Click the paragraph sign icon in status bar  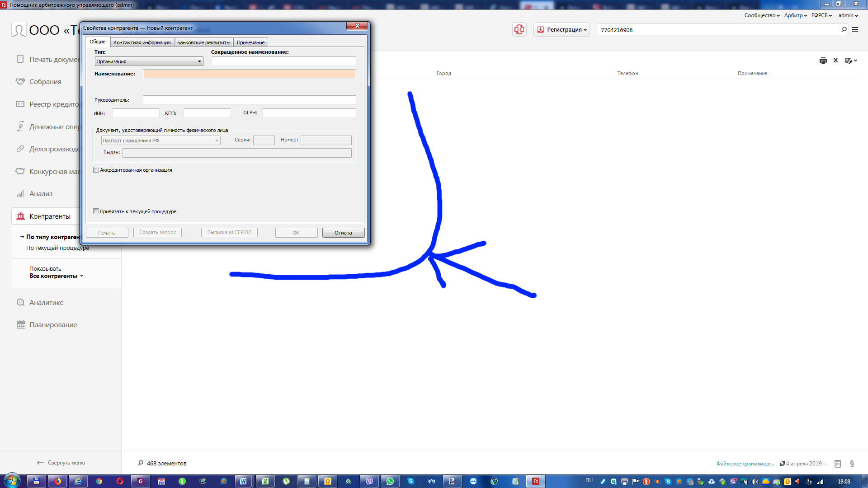(852, 464)
